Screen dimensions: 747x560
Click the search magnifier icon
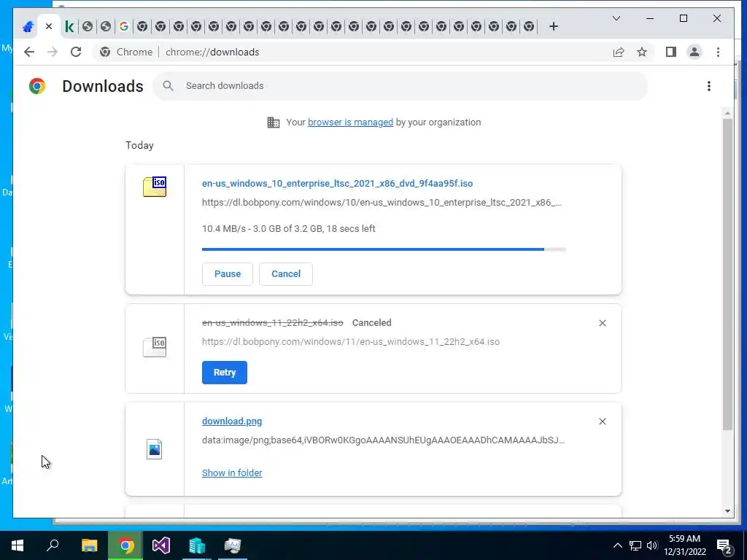(x=168, y=86)
